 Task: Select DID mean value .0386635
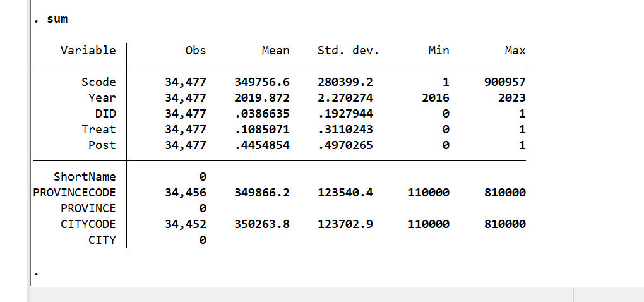point(262,114)
